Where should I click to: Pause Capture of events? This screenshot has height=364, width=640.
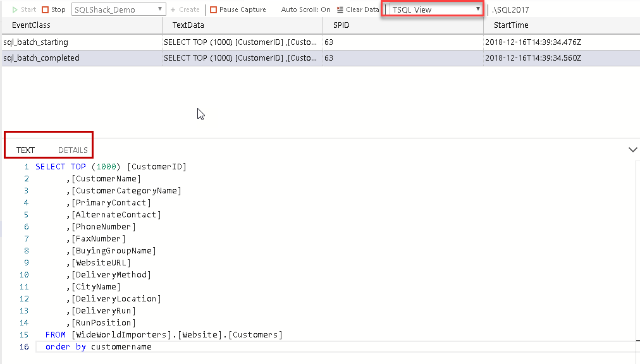tap(238, 9)
